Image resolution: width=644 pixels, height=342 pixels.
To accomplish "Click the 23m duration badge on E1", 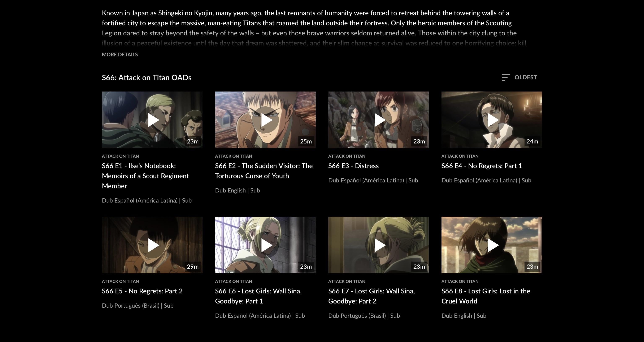I will (192, 141).
